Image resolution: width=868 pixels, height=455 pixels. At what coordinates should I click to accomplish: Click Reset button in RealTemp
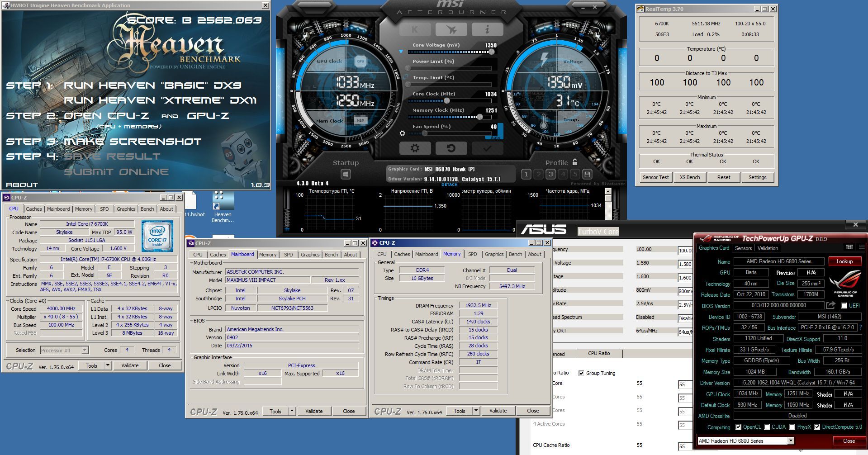point(723,177)
